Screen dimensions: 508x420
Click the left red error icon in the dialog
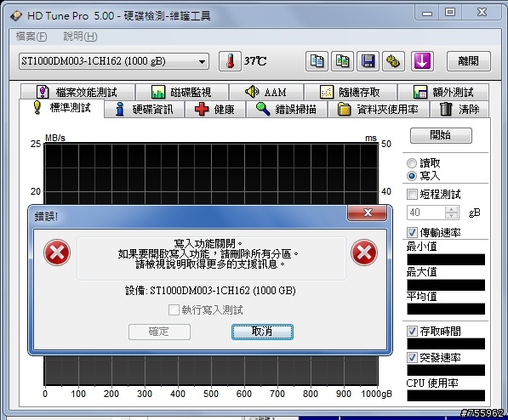click(57, 253)
